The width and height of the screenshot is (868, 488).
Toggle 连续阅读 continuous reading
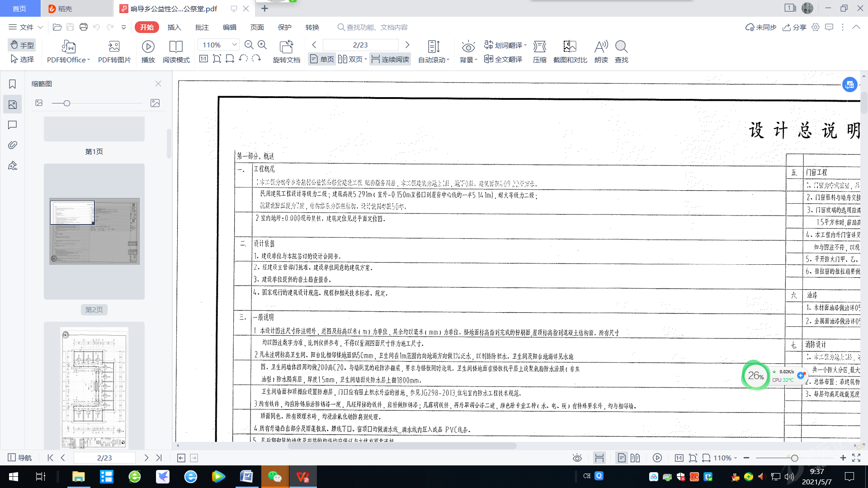390,59
